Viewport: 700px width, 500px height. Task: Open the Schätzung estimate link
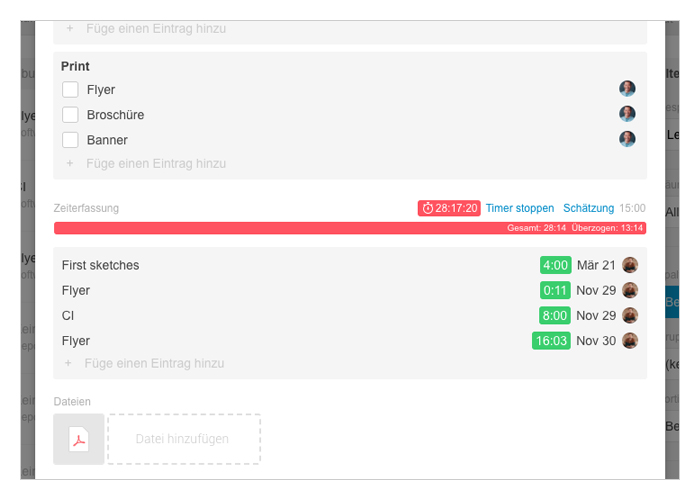pyautogui.click(x=588, y=208)
